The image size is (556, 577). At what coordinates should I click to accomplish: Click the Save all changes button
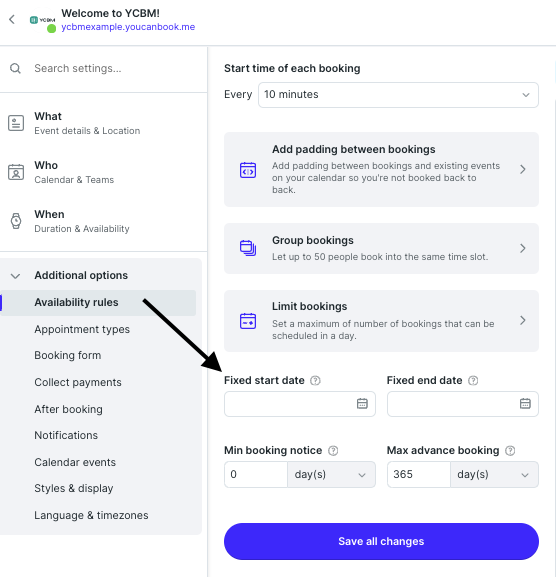coord(381,542)
